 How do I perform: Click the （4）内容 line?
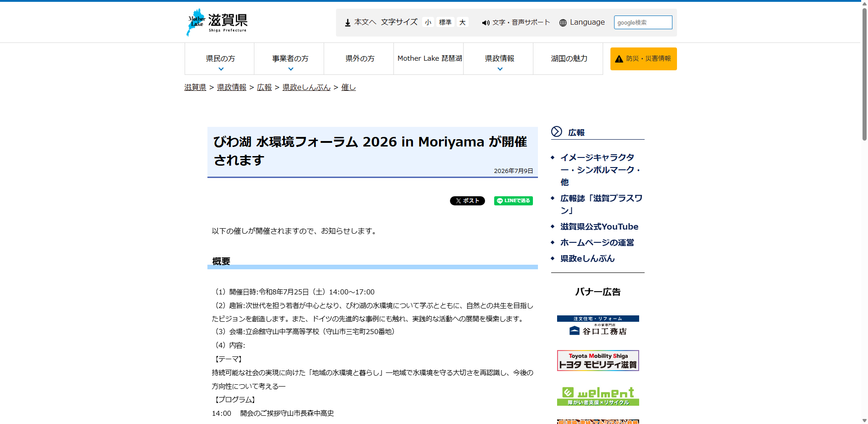click(229, 345)
